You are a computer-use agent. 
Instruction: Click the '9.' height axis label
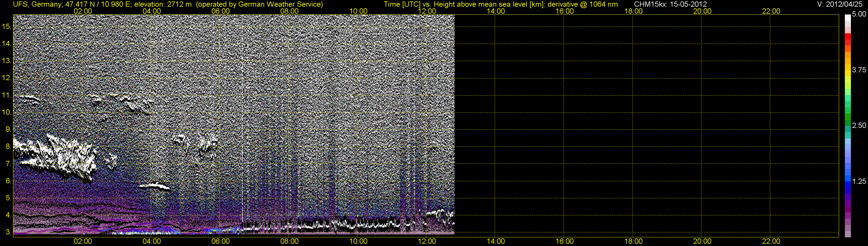8,129
